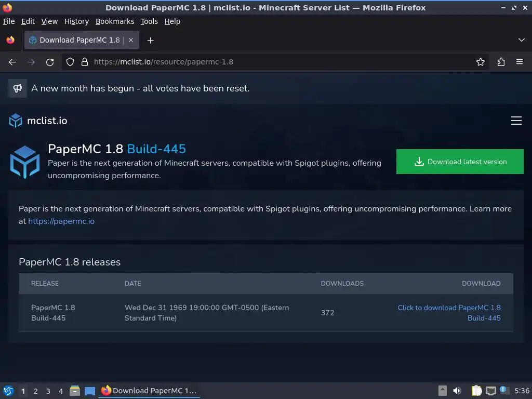Click the PaperMC 1.8 releases heading
Viewport: 532px width, 399px height.
pos(70,262)
